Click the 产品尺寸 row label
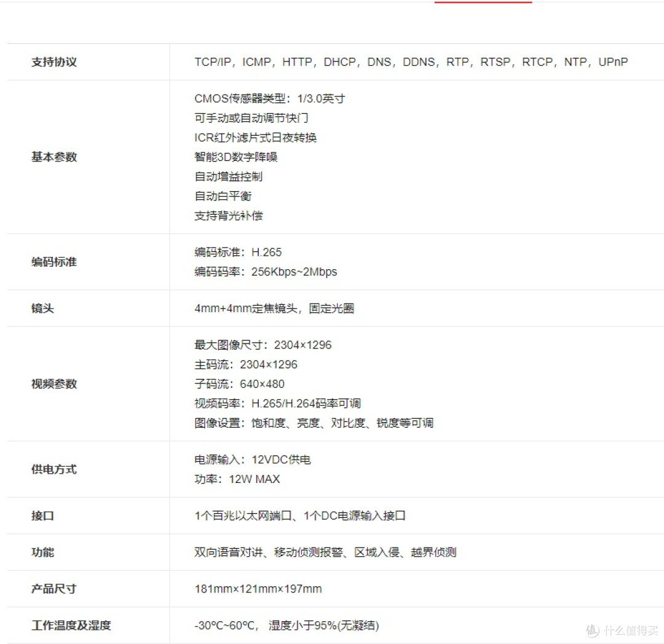 tap(53, 589)
